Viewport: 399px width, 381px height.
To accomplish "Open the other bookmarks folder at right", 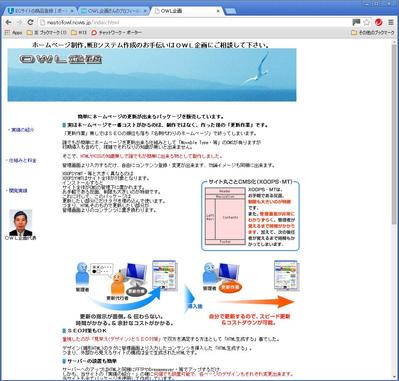I will pos(373,33).
